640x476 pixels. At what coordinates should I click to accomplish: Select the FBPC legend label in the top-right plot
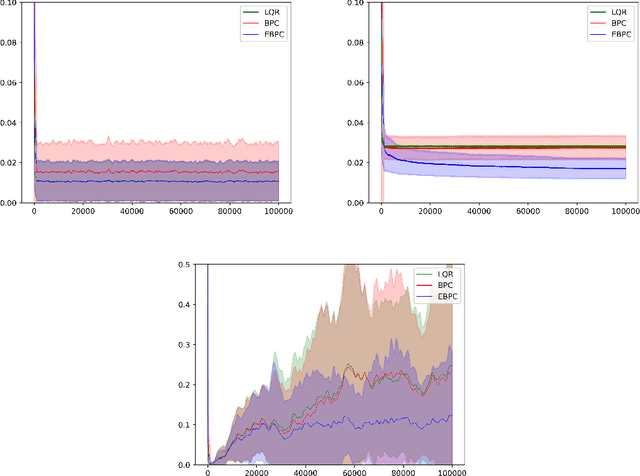pos(604,35)
